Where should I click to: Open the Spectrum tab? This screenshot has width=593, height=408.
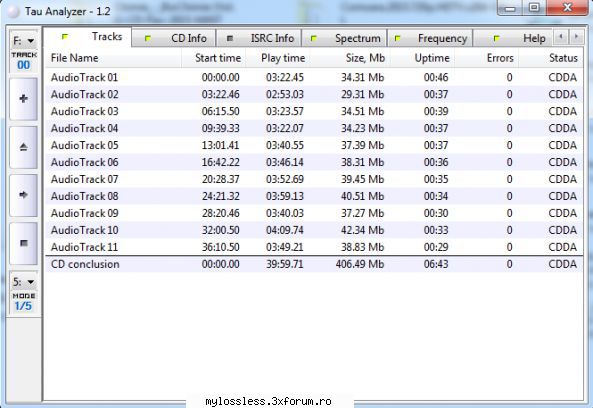(x=345, y=38)
